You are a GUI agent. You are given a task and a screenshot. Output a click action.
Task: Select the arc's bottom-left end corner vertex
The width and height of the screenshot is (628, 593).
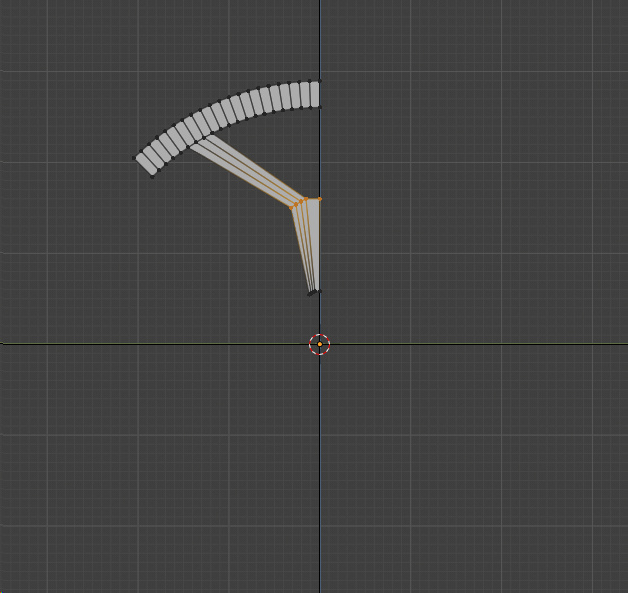pos(152,177)
